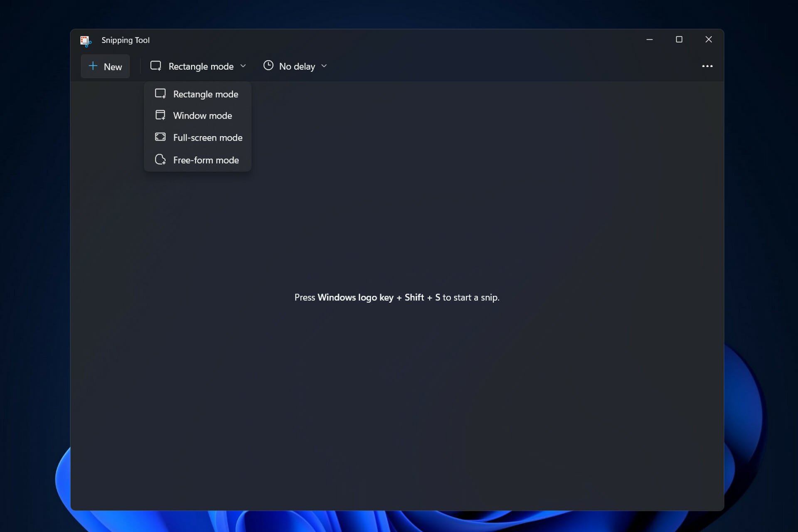
Task: Choose Rectangle mode from the dropdown list
Action: pyautogui.click(x=197, y=94)
